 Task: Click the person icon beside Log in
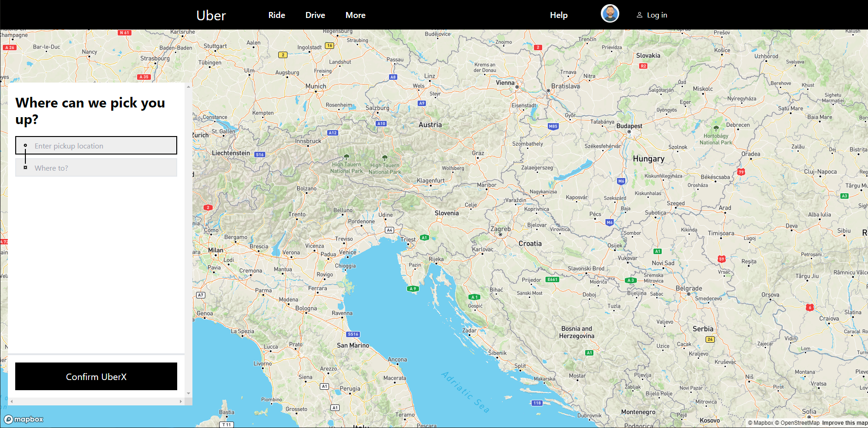tap(640, 15)
